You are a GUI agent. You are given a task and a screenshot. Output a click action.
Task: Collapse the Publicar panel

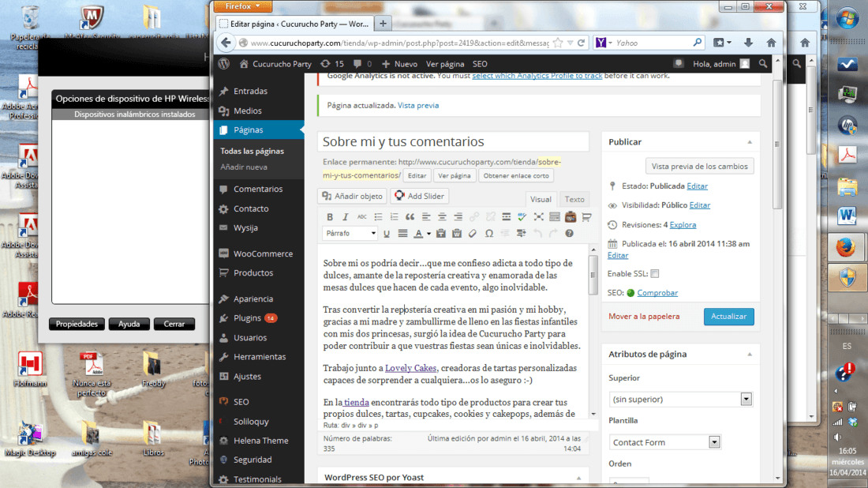pos(750,142)
